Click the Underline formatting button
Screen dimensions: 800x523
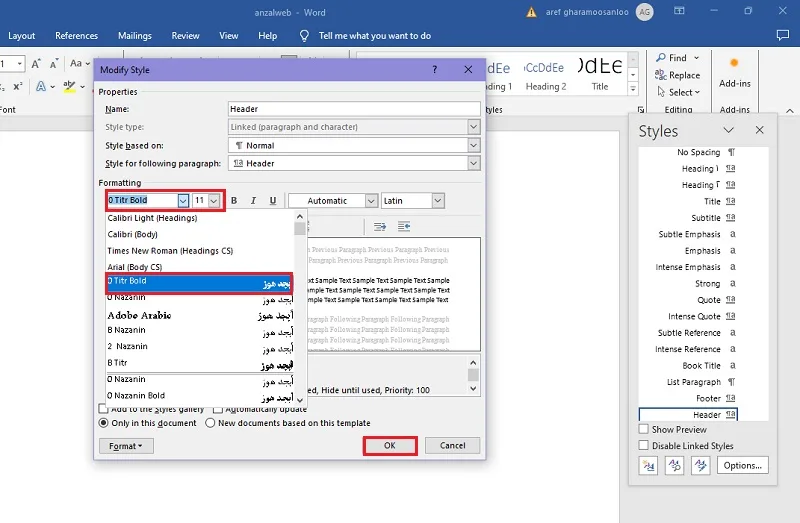pos(273,201)
